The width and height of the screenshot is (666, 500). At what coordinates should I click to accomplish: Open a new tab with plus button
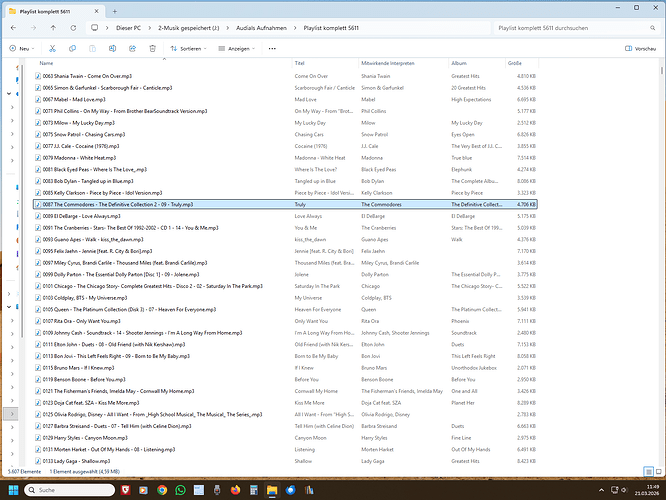pyautogui.click(x=115, y=11)
